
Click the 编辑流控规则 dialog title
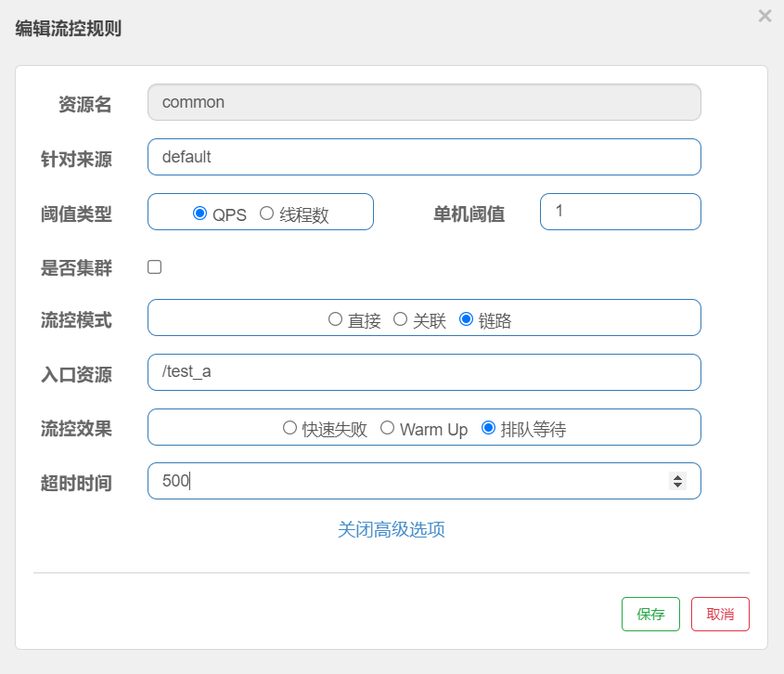[x=68, y=29]
